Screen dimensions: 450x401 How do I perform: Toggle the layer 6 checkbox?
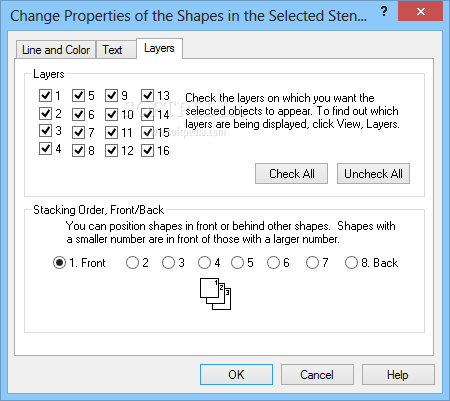pyautogui.click(x=78, y=114)
